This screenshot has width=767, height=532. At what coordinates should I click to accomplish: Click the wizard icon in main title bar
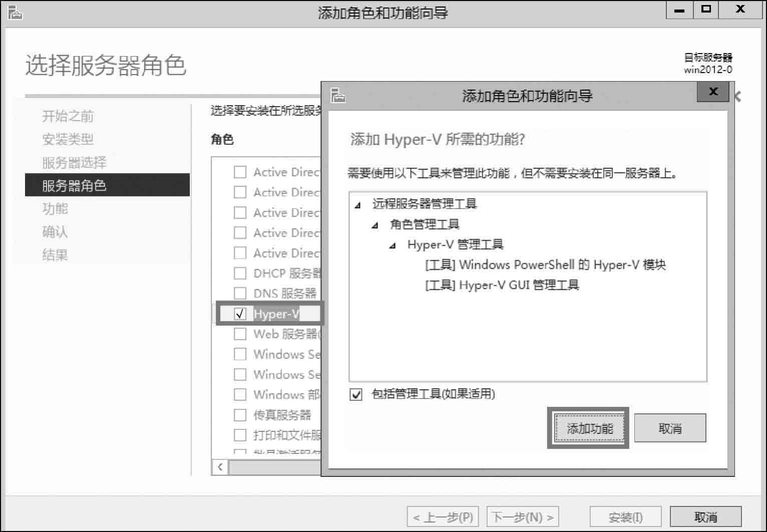click(x=15, y=13)
